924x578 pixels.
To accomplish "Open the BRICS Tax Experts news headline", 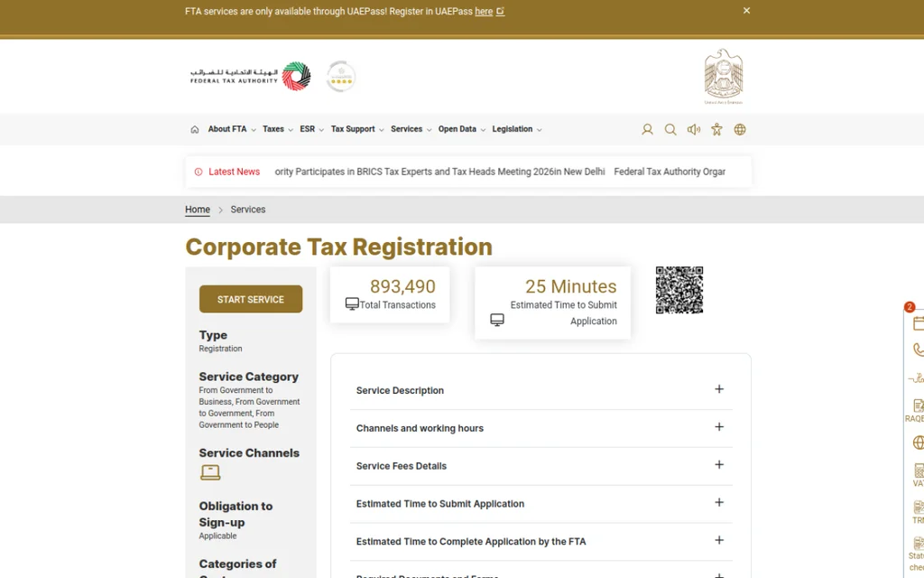I will 439,172.
